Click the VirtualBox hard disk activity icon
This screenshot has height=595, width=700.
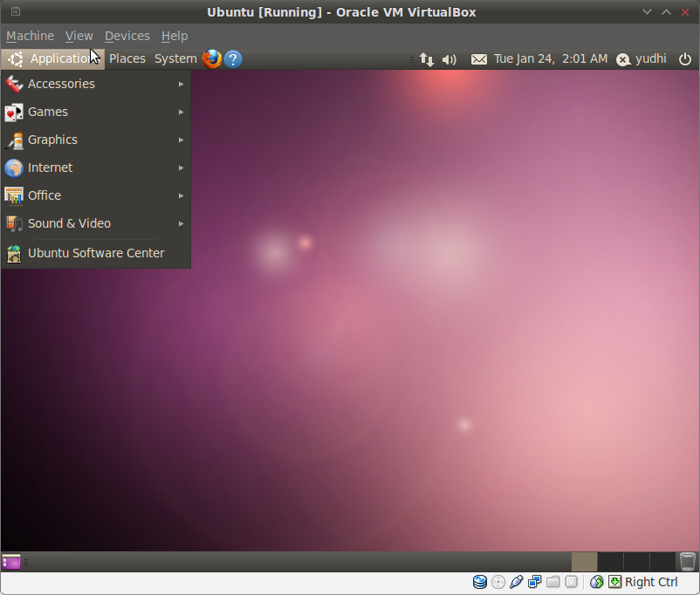(480, 582)
